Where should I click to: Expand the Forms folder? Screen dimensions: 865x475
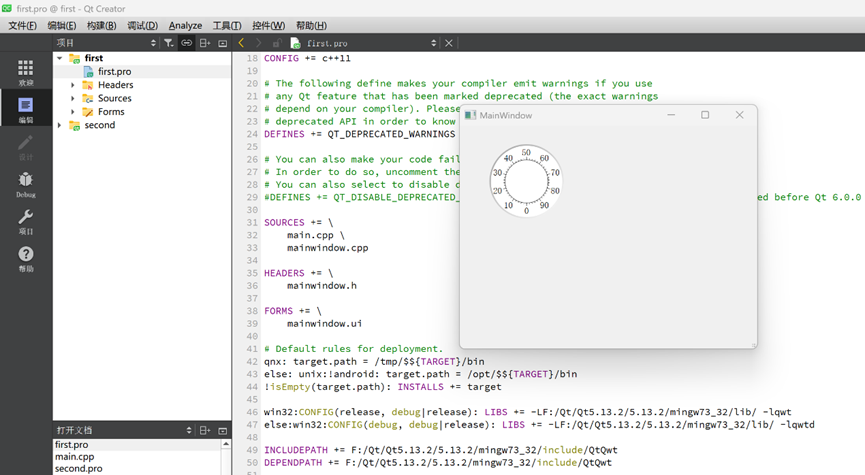pos(73,111)
